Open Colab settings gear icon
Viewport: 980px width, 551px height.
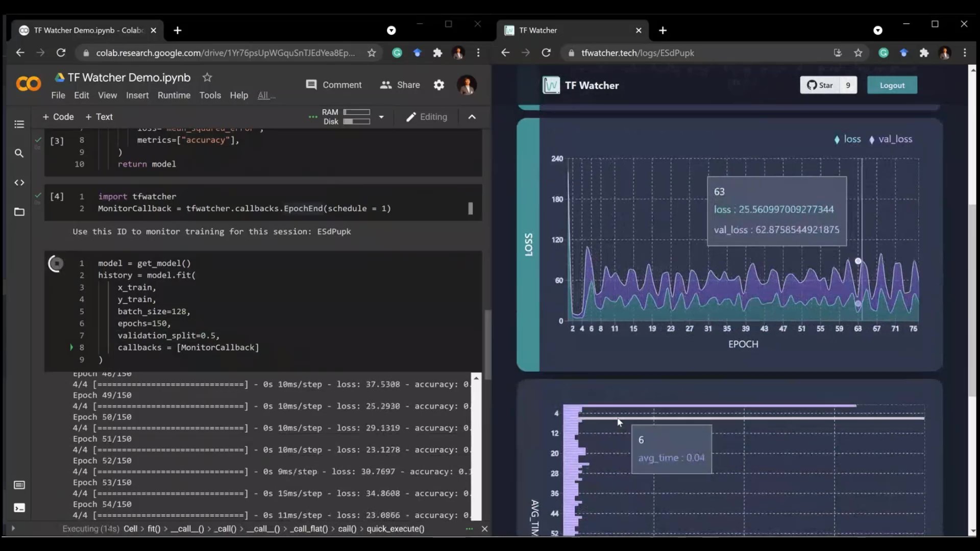[439, 85]
